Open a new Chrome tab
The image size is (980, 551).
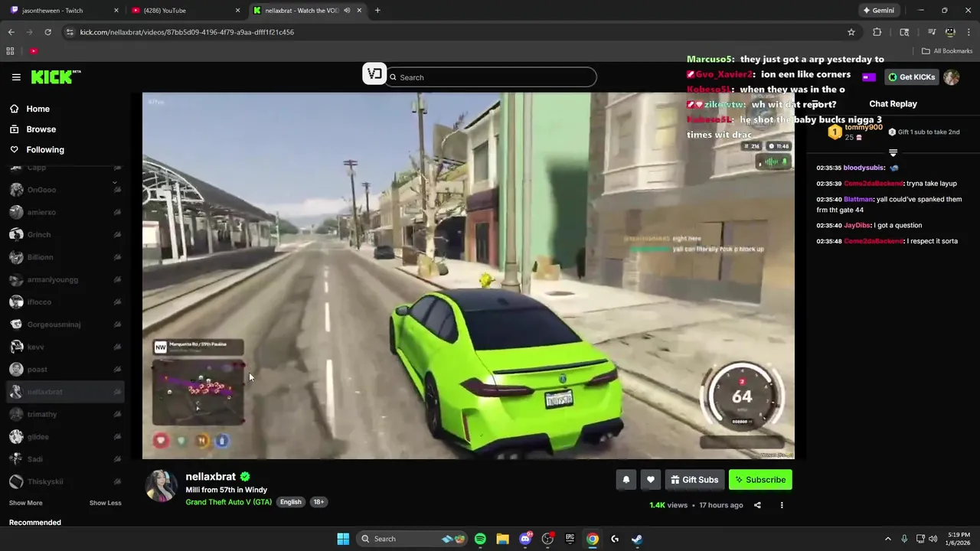tap(377, 11)
